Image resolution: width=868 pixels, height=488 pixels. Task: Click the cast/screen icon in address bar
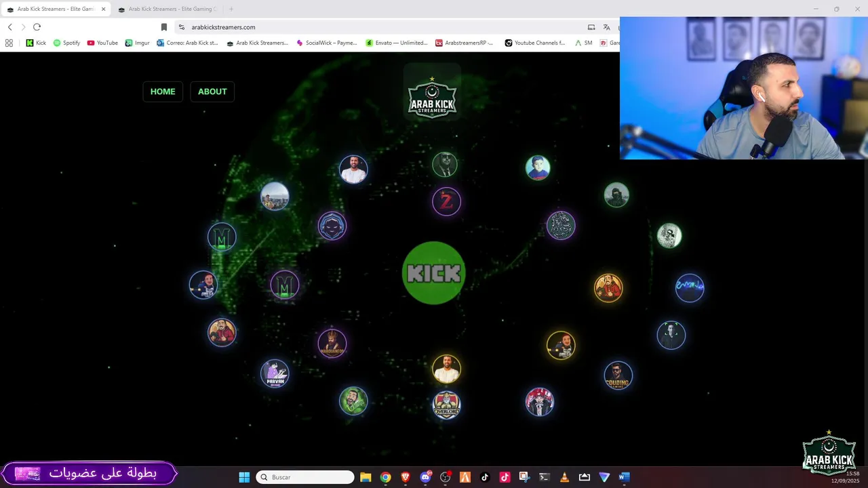coord(591,27)
